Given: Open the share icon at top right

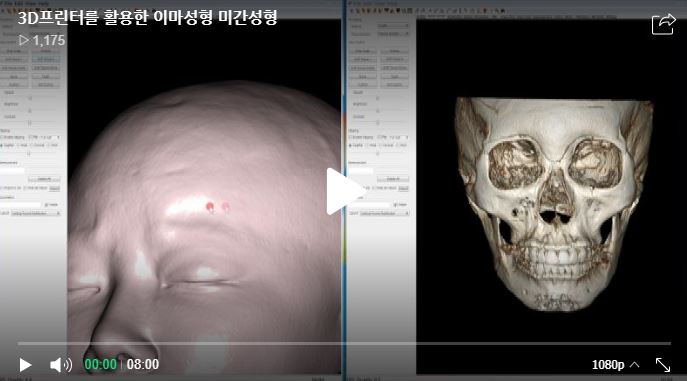Looking at the screenshot, I should (663, 24).
